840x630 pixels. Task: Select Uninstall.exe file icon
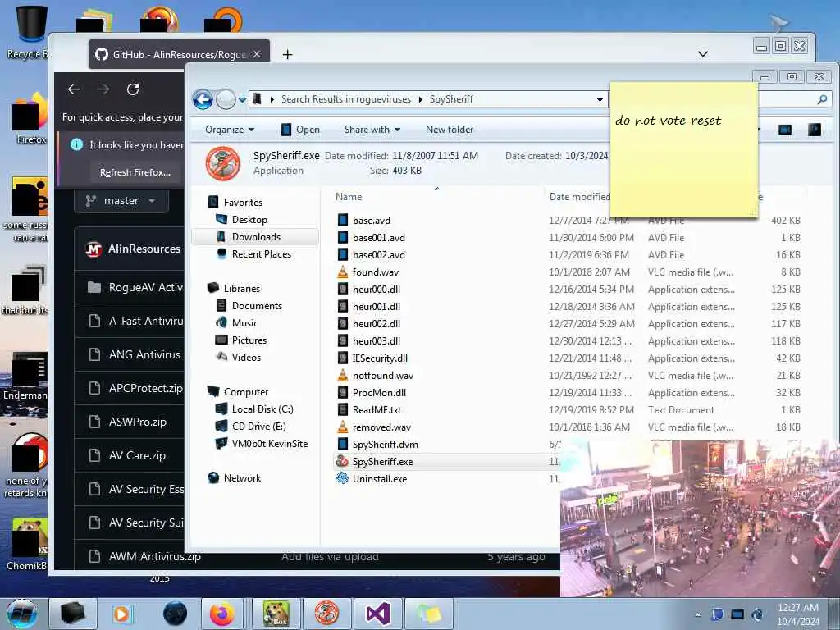pos(343,478)
